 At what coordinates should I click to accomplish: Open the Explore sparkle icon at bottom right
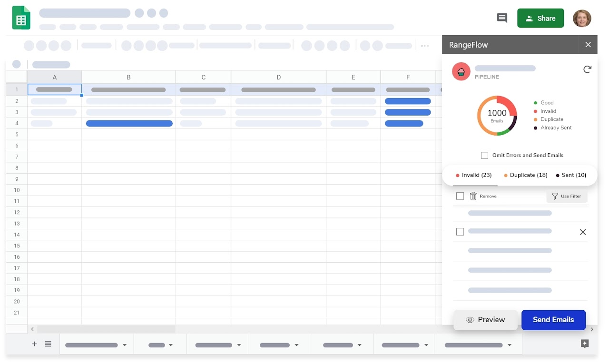[585, 344]
